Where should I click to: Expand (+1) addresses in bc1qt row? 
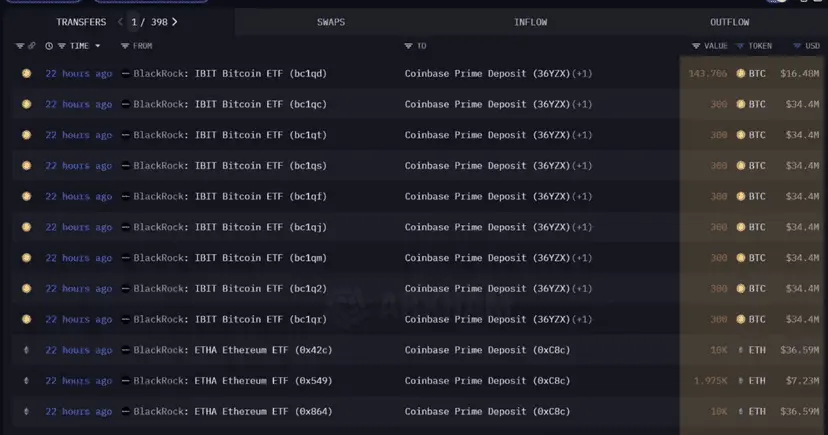coord(582,135)
